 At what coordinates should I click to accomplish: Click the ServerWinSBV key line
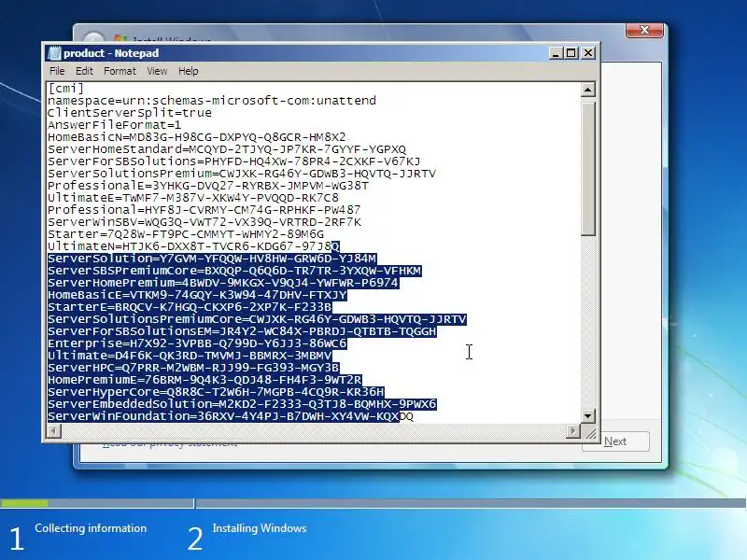204,222
